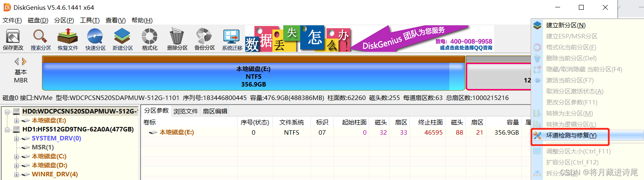Expand the 本地磁盘(C:) tree node
This screenshot has height=180, width=644.
(16, 157)
